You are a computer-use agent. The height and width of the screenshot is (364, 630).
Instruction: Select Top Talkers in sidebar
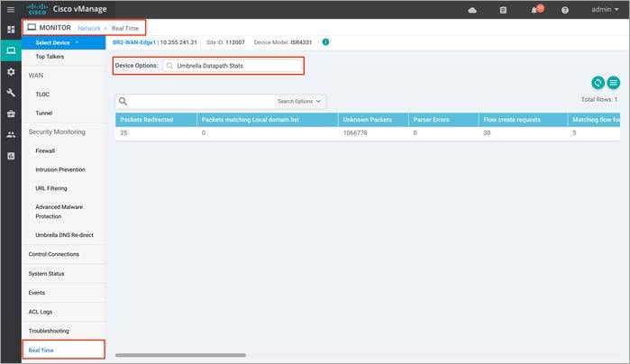pyautogui.click(x=50, y=57)
